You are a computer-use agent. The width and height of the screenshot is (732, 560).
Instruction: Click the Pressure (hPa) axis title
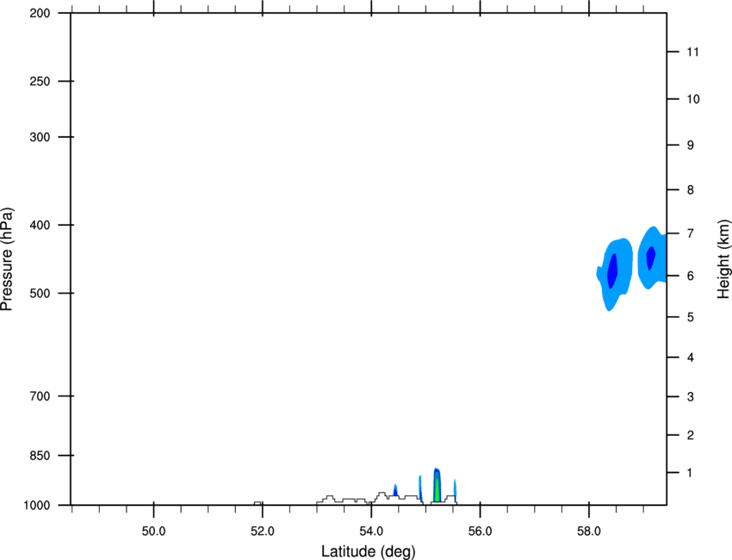click(7, 259)
